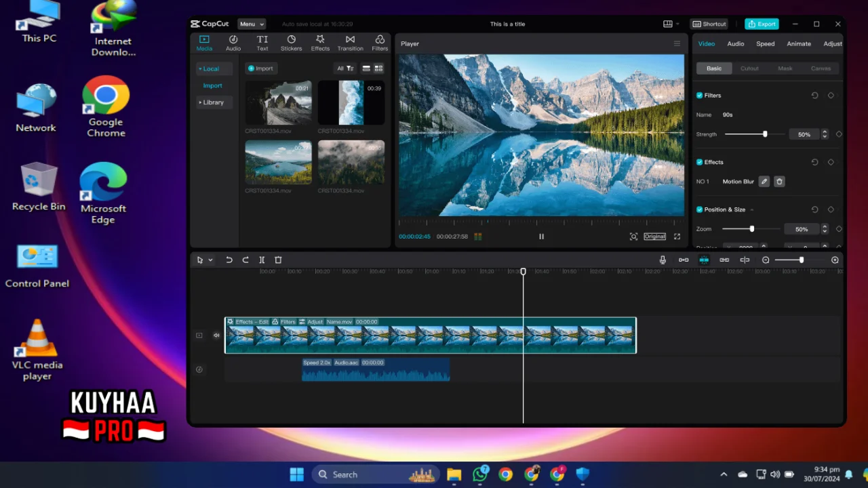
Task: Open the Transition tab
Action: pos(350,43)
